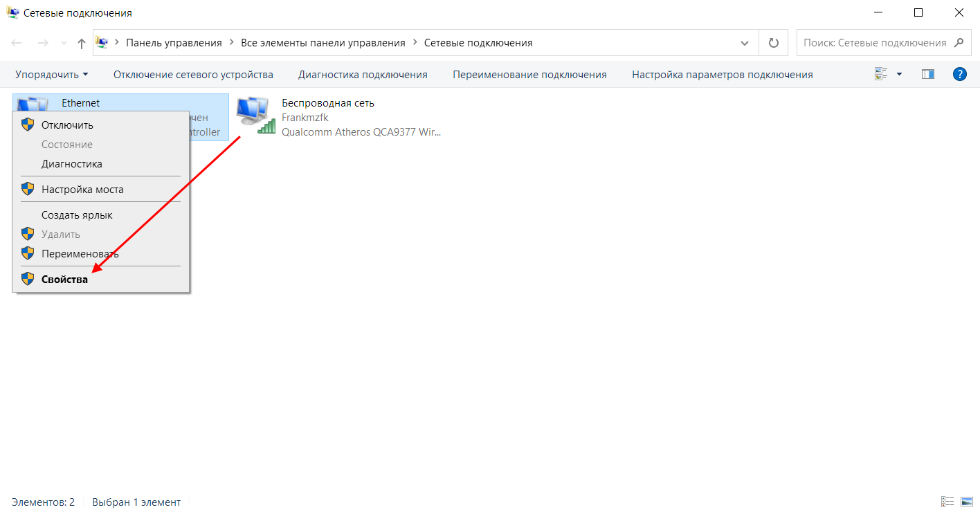Select the Ethernet adapter icon
Screen dimensions: 980x512
(32, 104)
